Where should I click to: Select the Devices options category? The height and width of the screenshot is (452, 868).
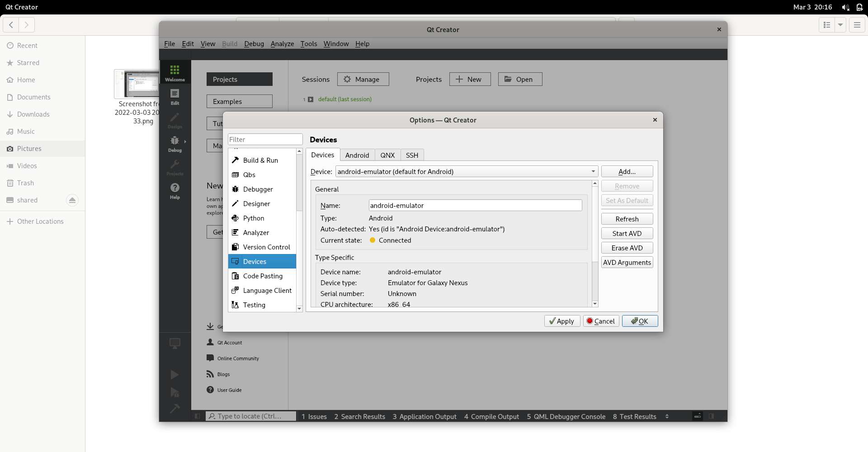click(262, 261)
